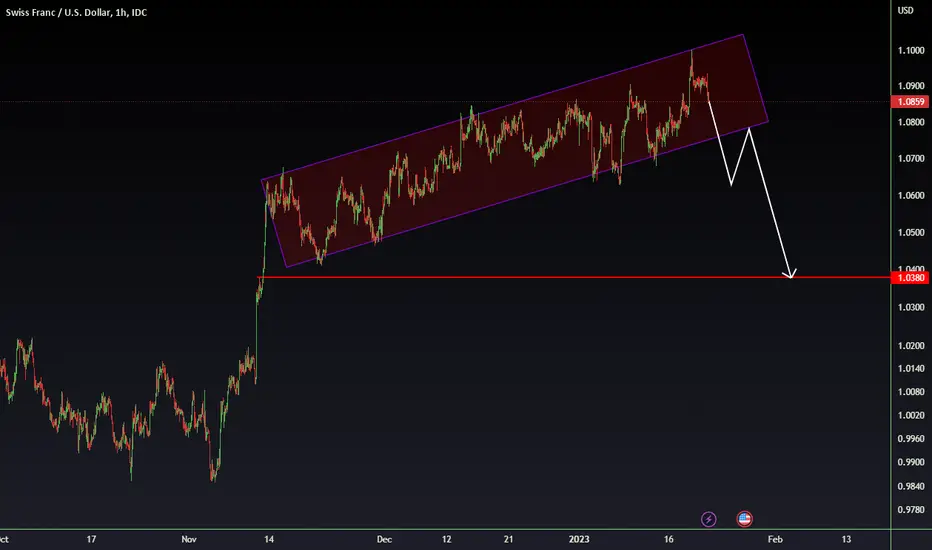Click the 0.9840 price axis value
Image resolution: width=932 pixels, height=550 pixels.
(x=911, y=486)
